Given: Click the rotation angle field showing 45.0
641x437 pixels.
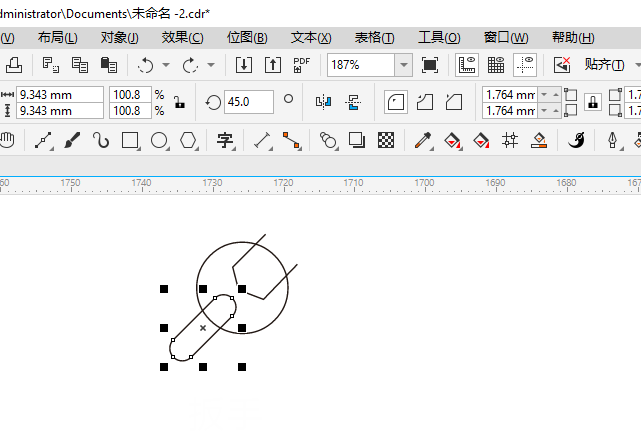Looking at the screenshot, I should pyautogui.click(x=249, y=102).
